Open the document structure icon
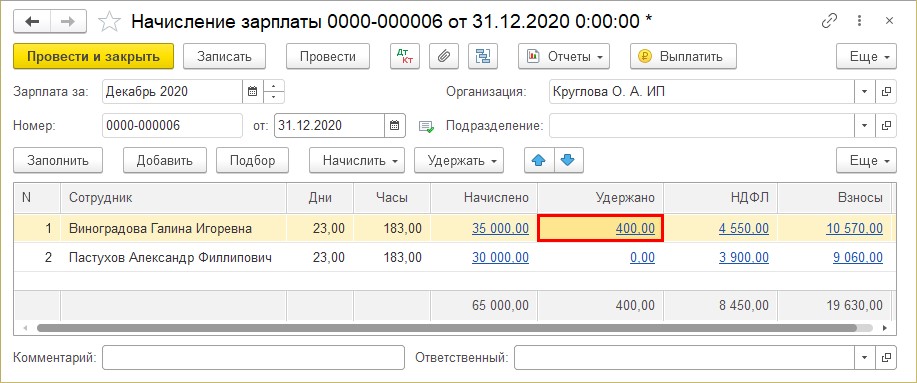The image size is (917, 383). pos(483,57)
